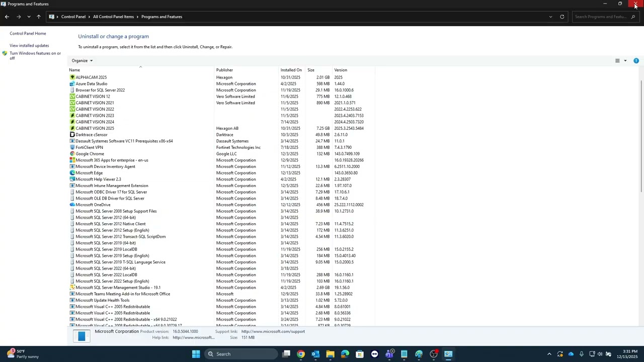644x362 pixels.
Task: Open the recent locations dropdown arrow
Action: (29, 17)
